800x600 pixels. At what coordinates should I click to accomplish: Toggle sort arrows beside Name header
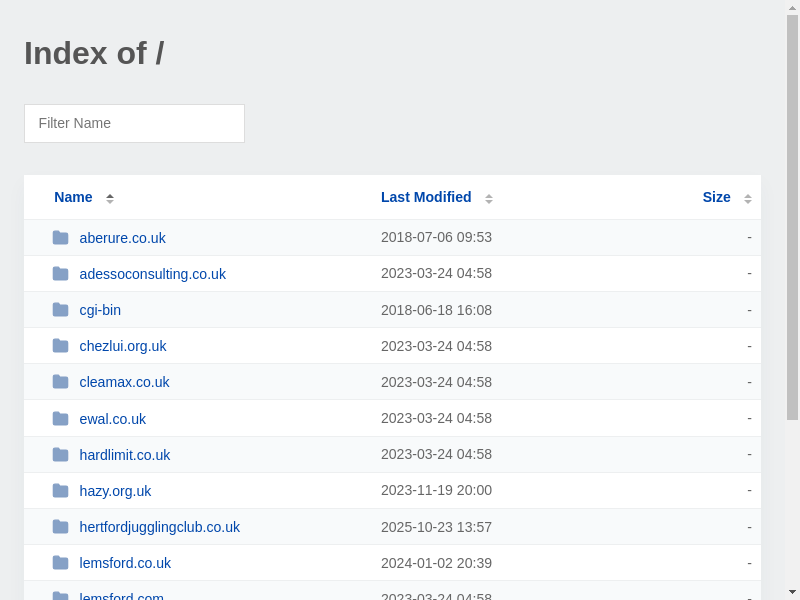(110, 198)
